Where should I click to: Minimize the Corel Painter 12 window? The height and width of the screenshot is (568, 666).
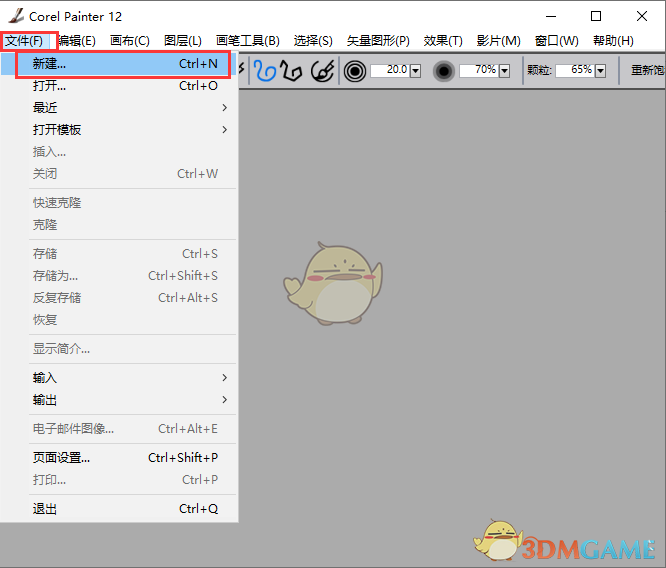coord(551,17)
